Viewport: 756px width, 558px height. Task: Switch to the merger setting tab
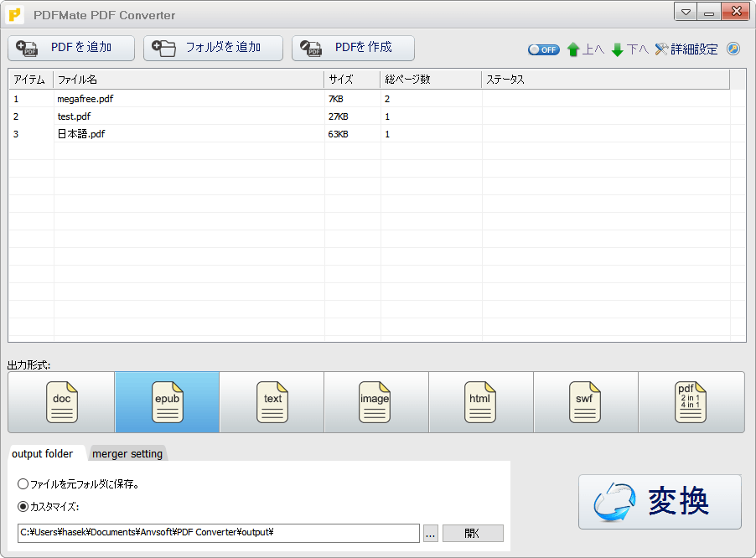click(127, 453)
